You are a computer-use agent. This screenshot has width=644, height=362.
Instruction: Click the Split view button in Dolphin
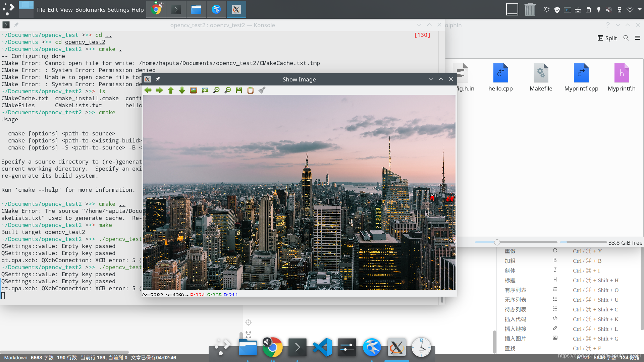tap(607, 38)
